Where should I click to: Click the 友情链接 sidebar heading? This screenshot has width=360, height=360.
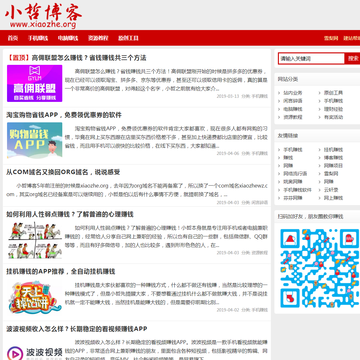pos(288,136)
